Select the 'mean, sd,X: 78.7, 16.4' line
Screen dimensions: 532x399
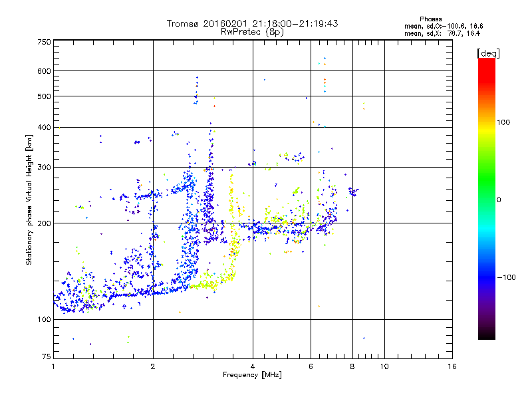[442, 33]
